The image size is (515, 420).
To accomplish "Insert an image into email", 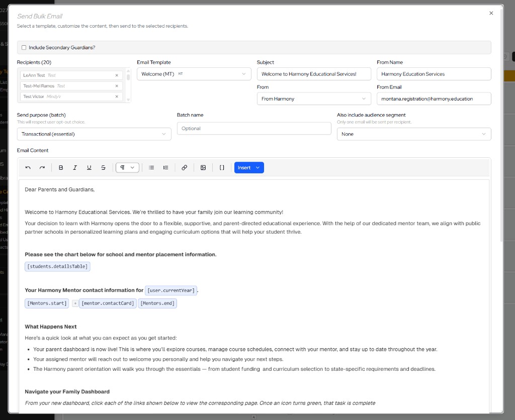I will coord(203,168).
